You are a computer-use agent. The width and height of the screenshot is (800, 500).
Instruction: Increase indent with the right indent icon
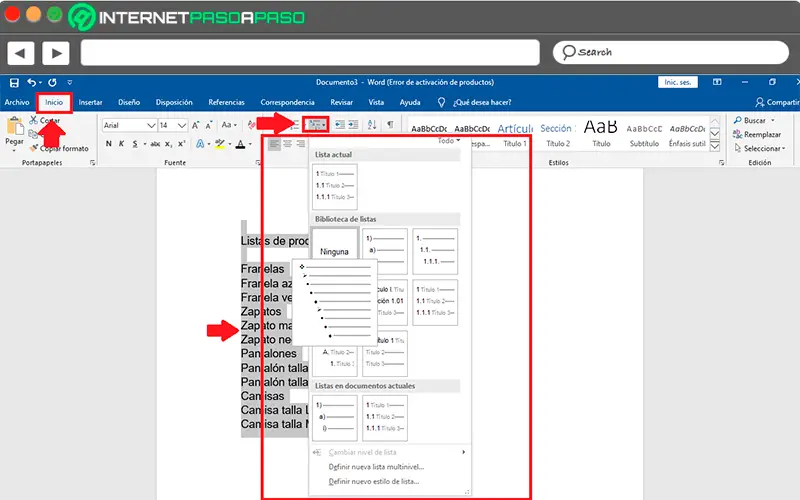353,124
